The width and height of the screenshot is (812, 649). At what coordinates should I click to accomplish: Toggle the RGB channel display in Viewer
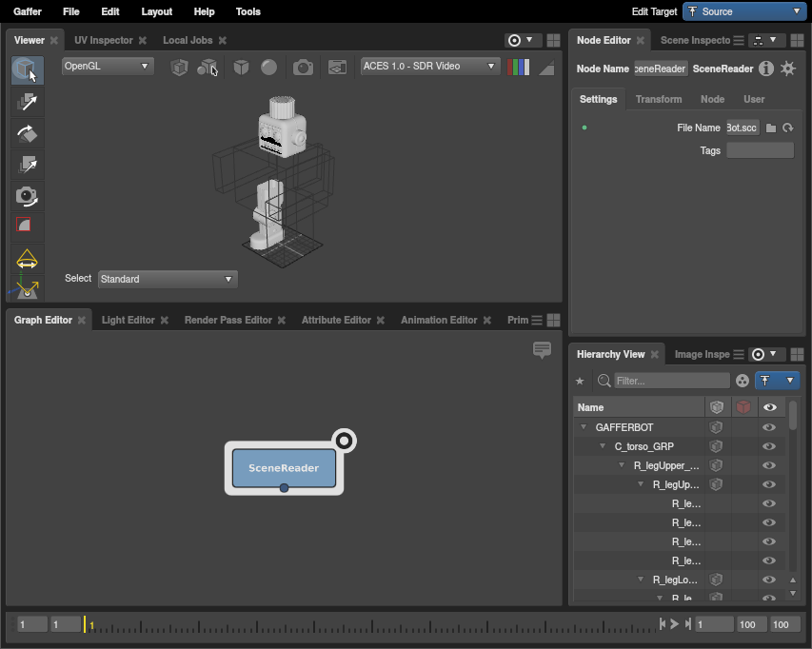[x=519, y=67]
